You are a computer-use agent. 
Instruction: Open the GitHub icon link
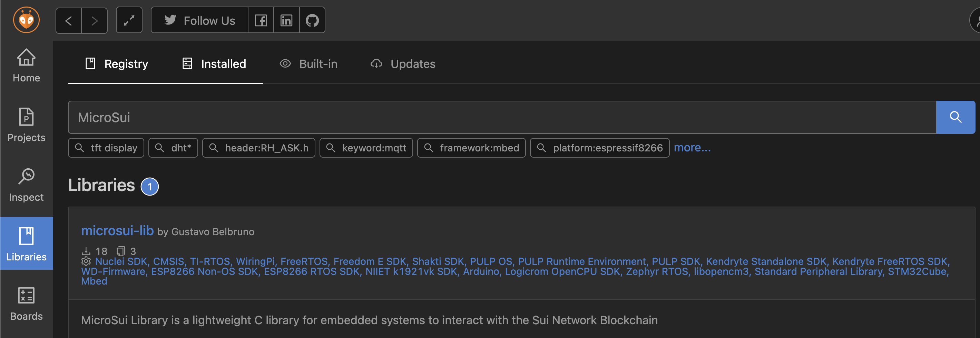click(x=312, y=20)
